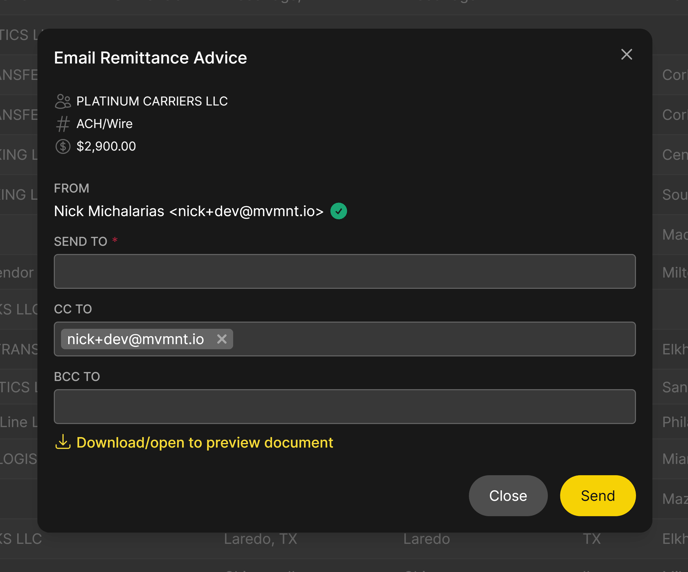The height and width of the screenshot is (572, 688).
Task: Click the sender Nick Michalarias email text
Action: click(x=189, y=211)
